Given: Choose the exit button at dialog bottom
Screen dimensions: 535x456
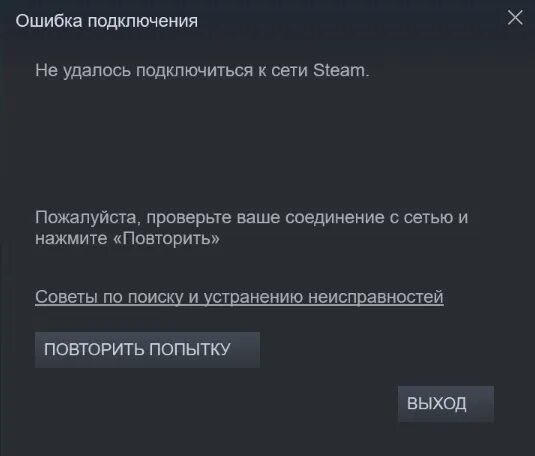Looking at the screenshot, I should click(x=446, y=404).
